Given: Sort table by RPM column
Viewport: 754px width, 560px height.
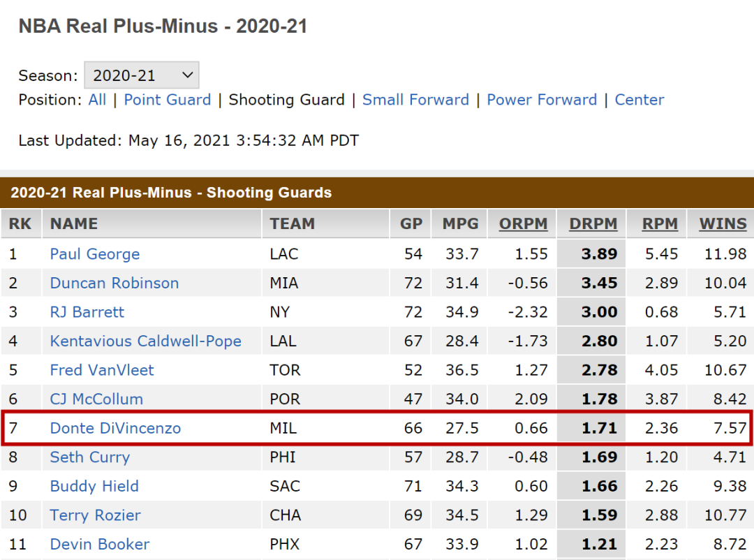Looking at the screenshot, I should coord(660,223).
